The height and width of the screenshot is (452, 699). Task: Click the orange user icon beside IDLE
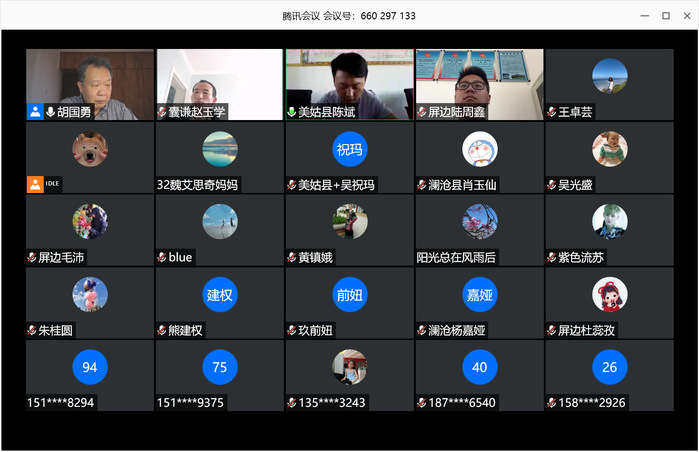click(x=35, y=185)
